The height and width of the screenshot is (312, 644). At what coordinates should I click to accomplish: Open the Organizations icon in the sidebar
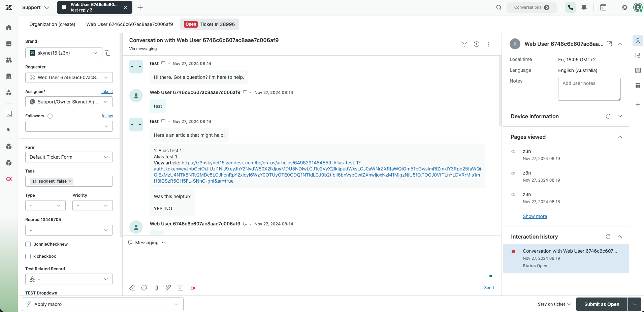click(x=8, y=76)
